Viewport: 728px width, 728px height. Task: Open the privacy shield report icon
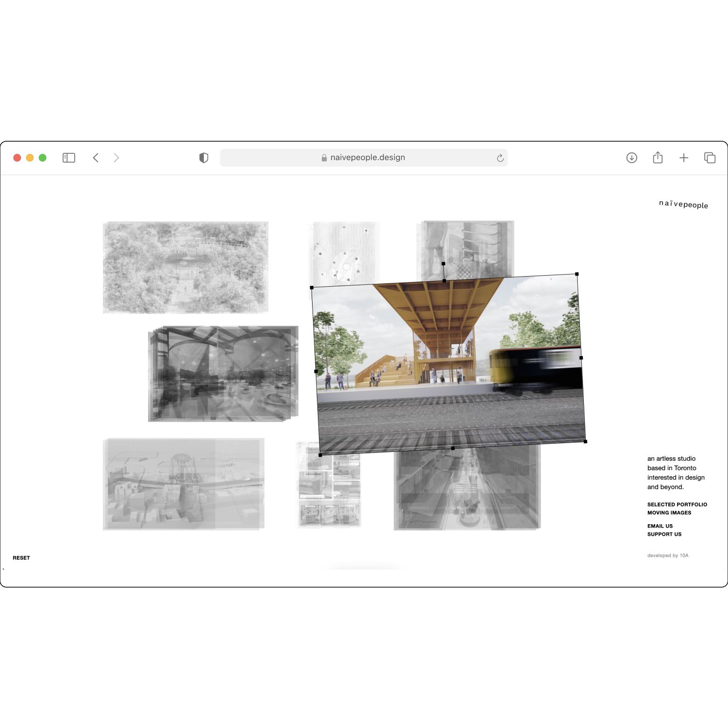[204, 158]
